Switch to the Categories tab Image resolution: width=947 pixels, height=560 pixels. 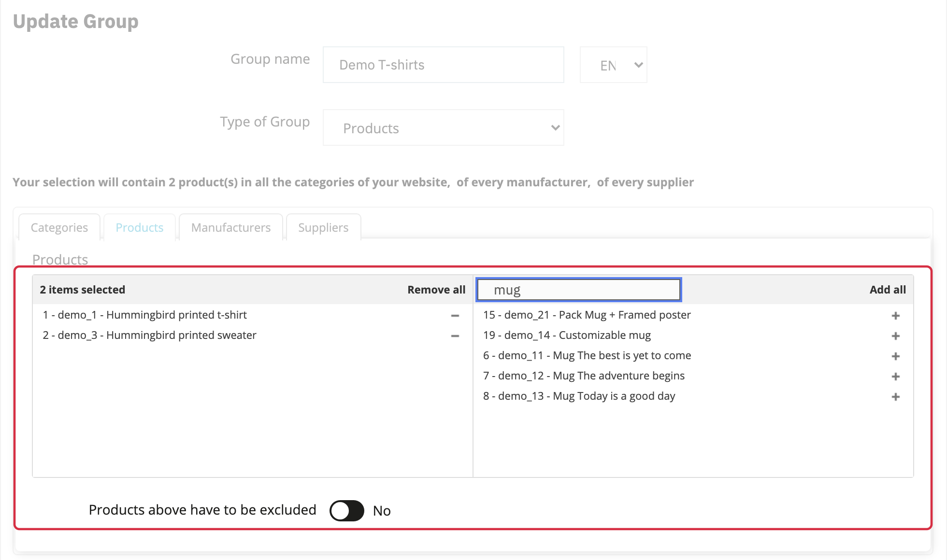[x=59, y=227]
